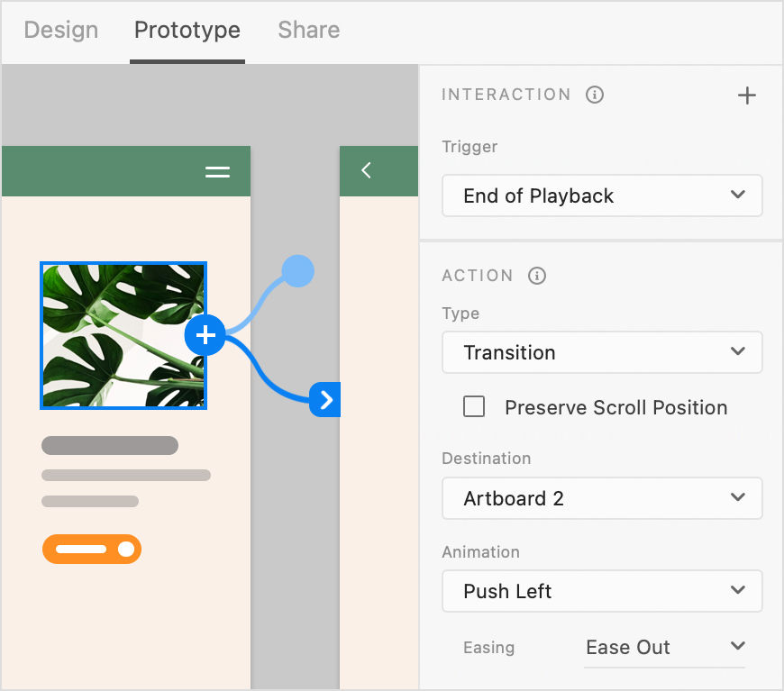Switch to the Share tab
This screenshot has height=691, width=784.
(308, 30)
